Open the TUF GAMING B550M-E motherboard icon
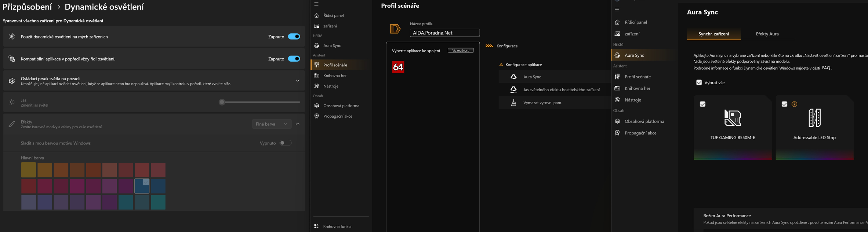The image size is (868, 232). pos(732,118)
